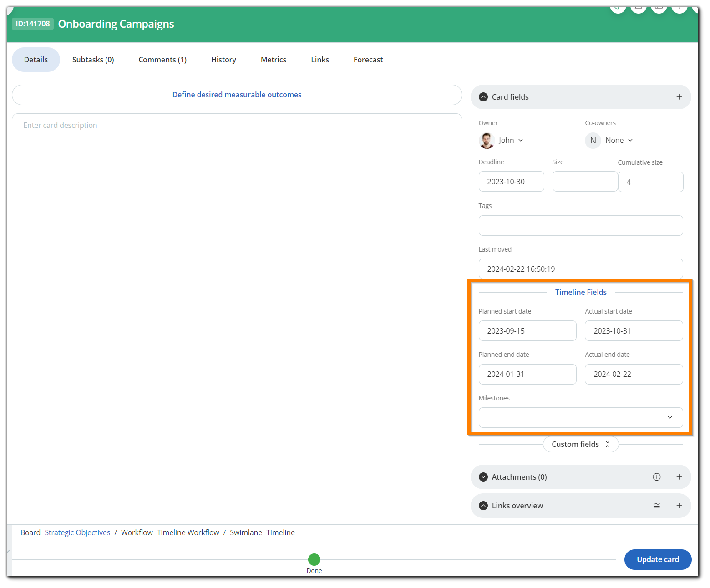The width and height of the screenshot is (710, 588).
Task: Open the Strategic Objectives board link
Action: point(77,532)
